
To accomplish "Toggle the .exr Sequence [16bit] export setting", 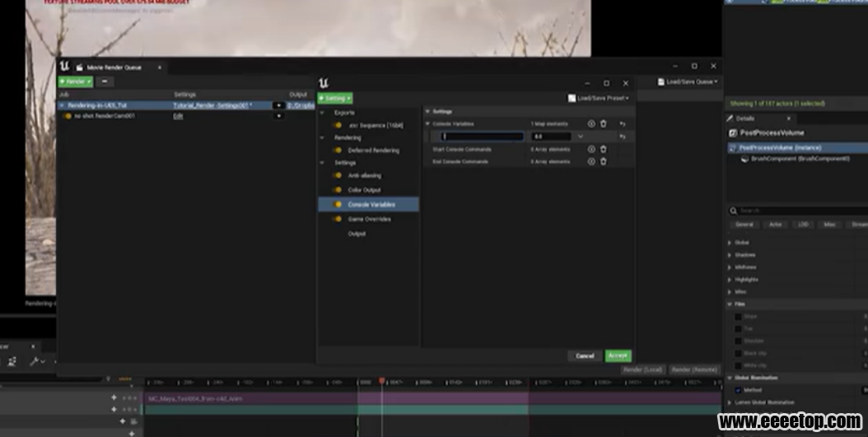I will (337, 126).
